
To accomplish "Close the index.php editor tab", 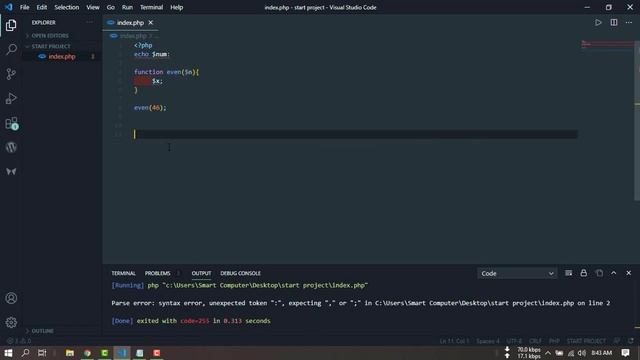I will pyautogui.click(x=151, y=22).
